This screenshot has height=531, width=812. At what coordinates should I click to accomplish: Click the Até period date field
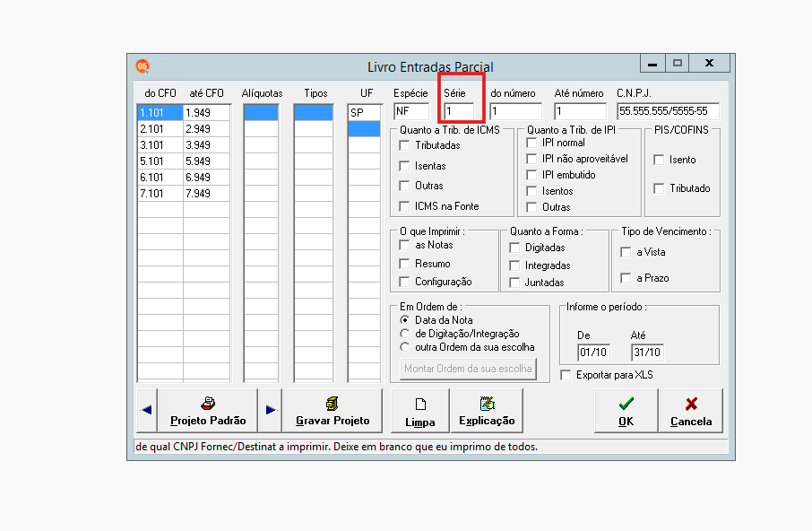pyautogui.click(x=647, y=353)
